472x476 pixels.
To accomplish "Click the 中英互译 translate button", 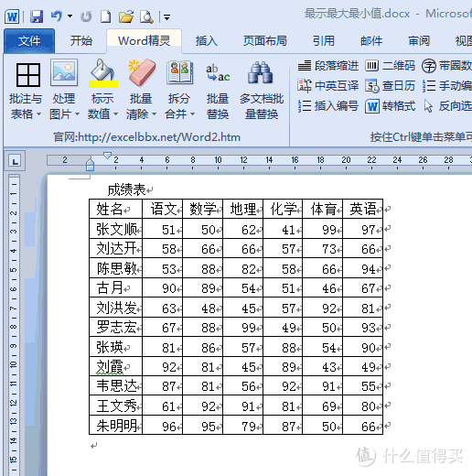I will (x=328, y=86).
